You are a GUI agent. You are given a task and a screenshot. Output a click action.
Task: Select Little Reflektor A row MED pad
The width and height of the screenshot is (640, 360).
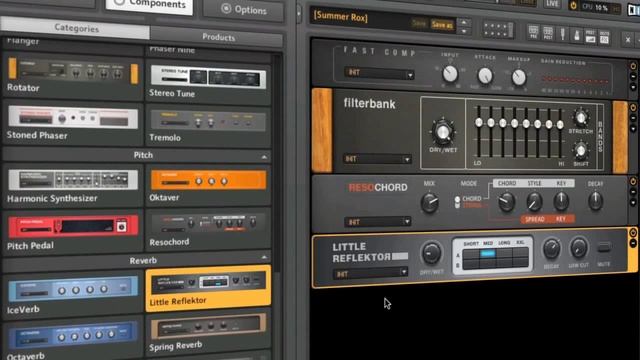click(488, 254)
